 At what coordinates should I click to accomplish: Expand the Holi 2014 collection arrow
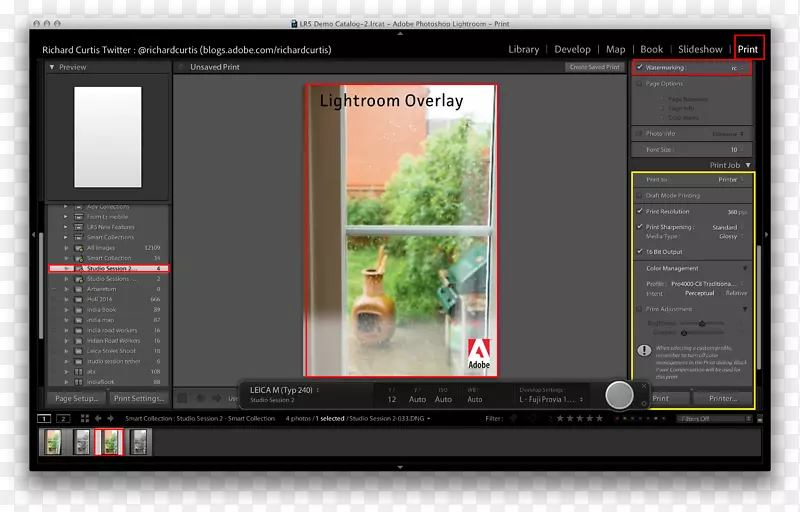coord(66,299)
